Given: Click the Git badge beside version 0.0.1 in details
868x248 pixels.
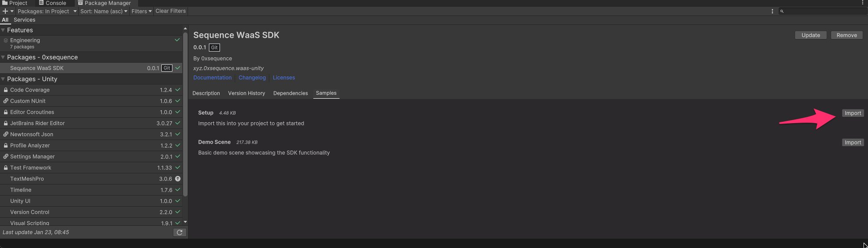Looking at the screenshot, I should (214, 48).
